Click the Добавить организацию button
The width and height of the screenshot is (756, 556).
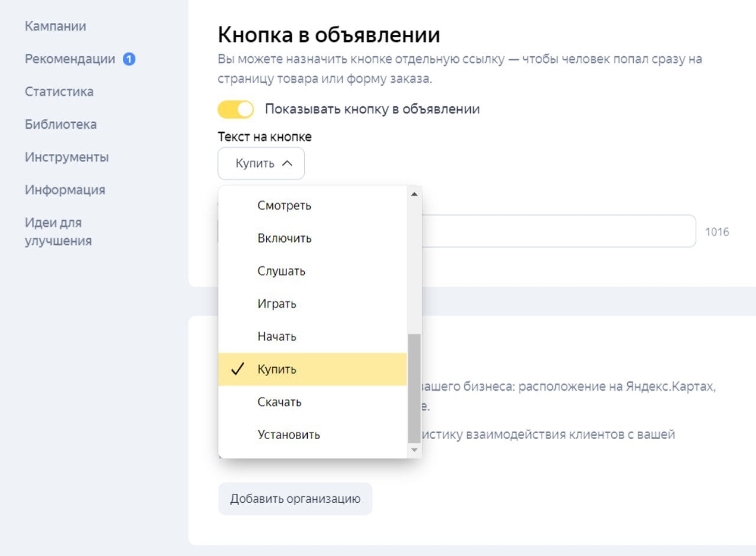(x=295, y=499)
